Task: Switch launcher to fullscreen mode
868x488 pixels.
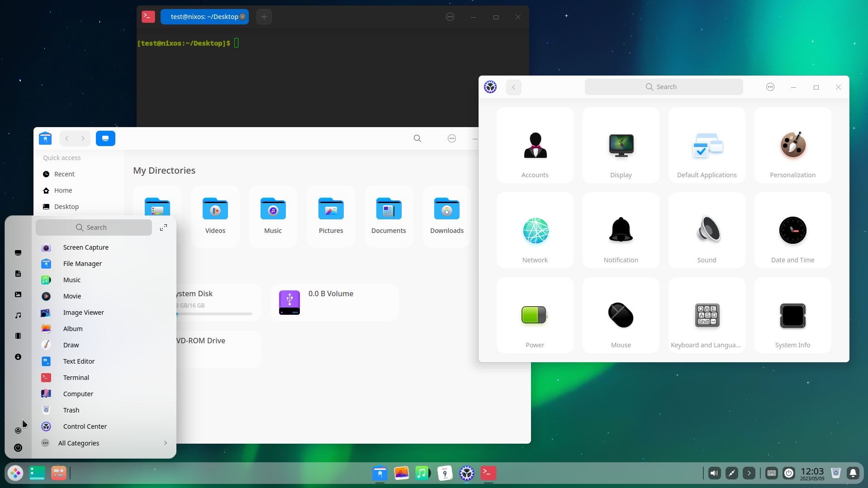Action: click(163, 227)
